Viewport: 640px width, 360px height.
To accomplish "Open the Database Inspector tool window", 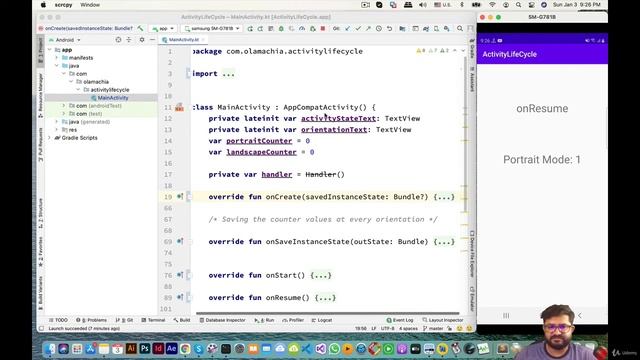I will [222, 320].
